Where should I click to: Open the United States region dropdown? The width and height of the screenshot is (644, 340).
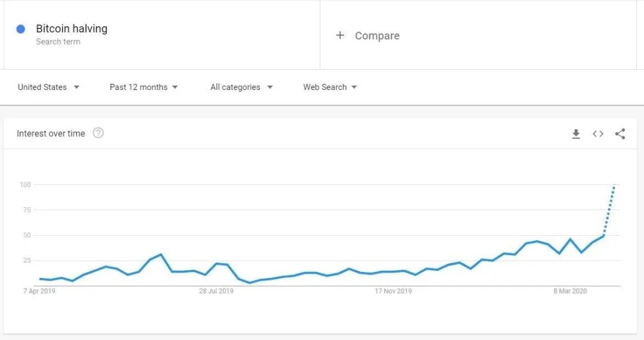48,87
